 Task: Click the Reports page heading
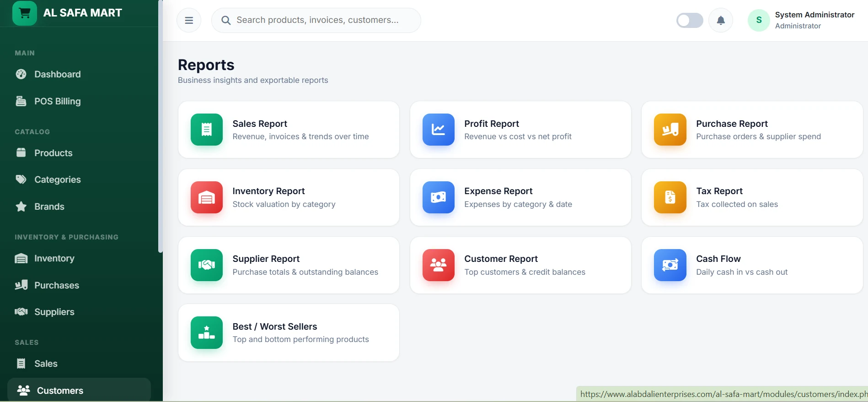click(206, 65)
